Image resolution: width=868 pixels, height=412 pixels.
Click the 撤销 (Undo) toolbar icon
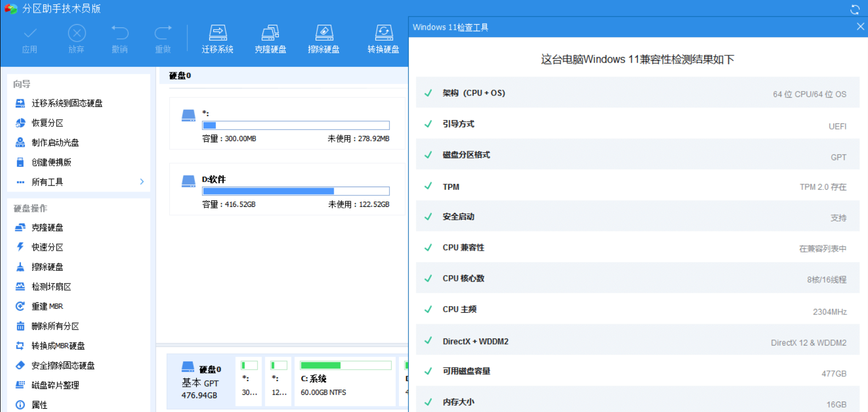coord(119,33)
